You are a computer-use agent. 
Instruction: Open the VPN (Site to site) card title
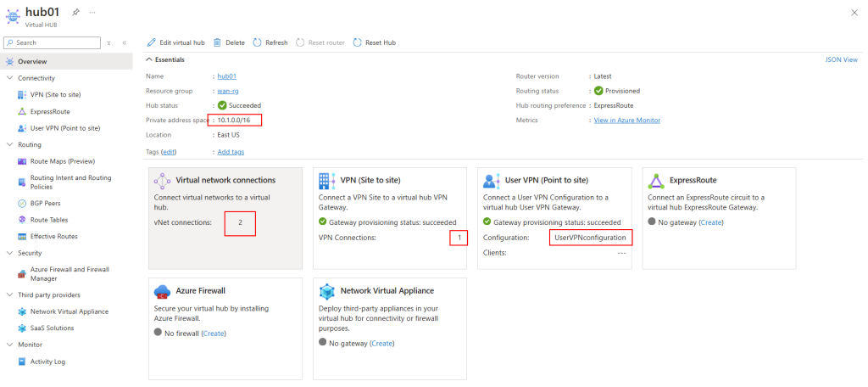tap(370, 180)
